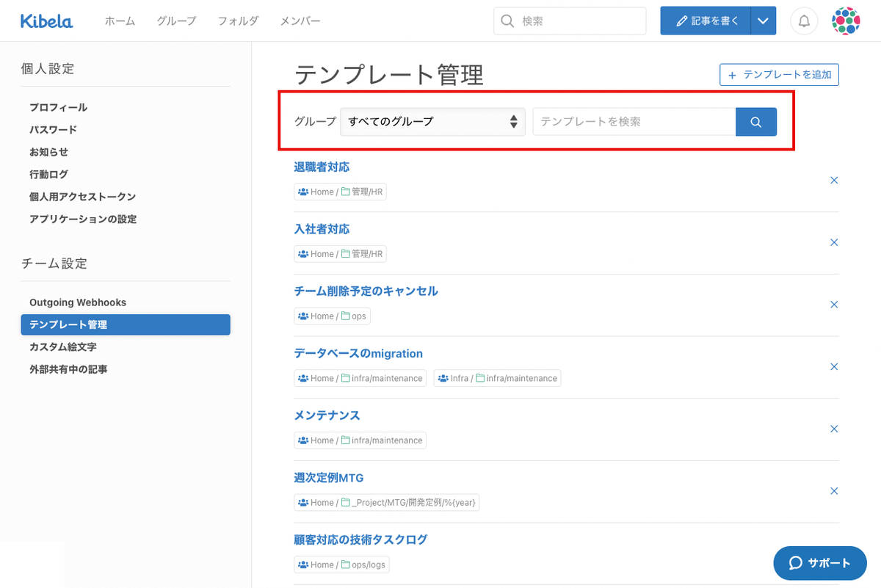Delete the 入社者対応 template with X
Image resolution: width=881 pixels, height=588 pixels.
click(x=834, y=242)
